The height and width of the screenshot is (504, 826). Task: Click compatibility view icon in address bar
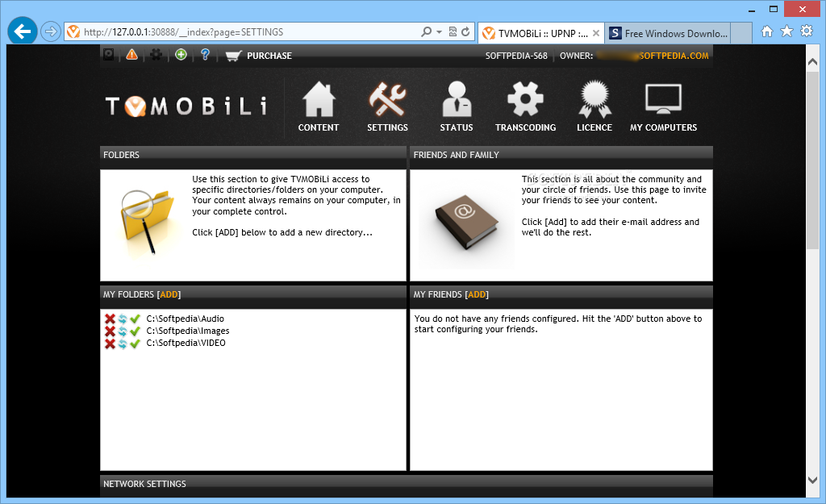(x=453, y=31)
